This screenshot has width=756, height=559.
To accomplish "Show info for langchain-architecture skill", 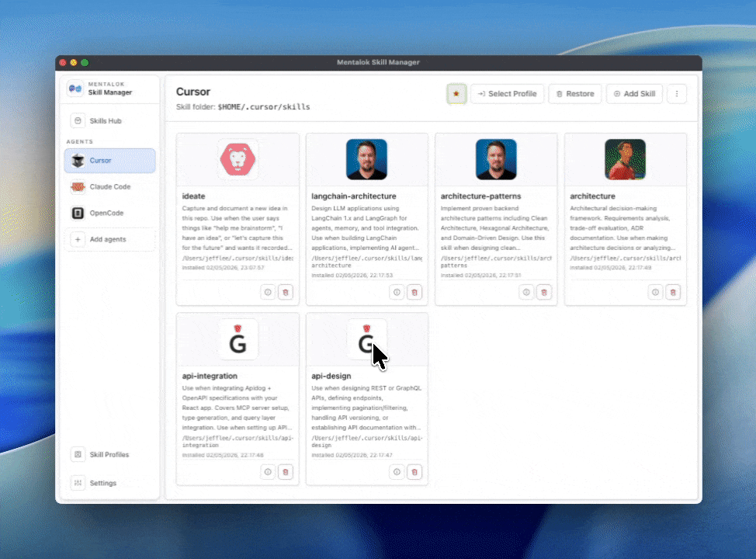I will click(397, 292).
